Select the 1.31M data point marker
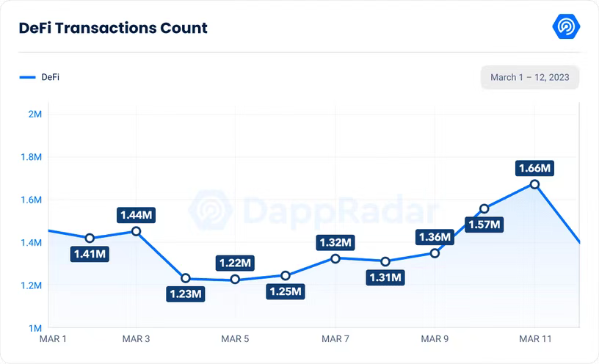 pyautogui.click(x=385, y=261)
